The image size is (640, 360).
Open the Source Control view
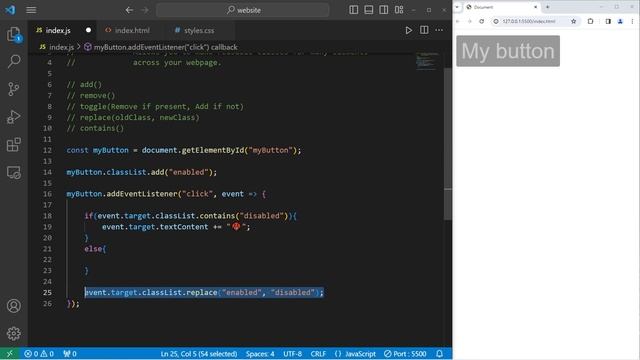[x=13, y=89]
